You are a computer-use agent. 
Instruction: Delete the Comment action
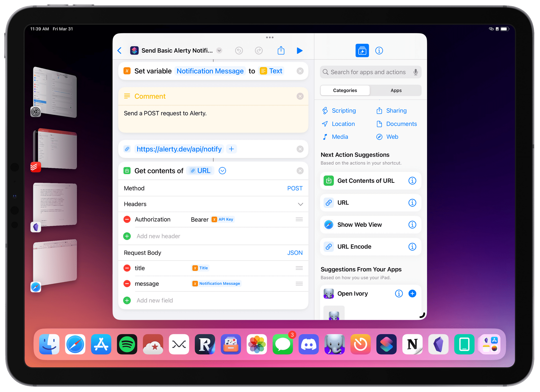coord(300,96)
